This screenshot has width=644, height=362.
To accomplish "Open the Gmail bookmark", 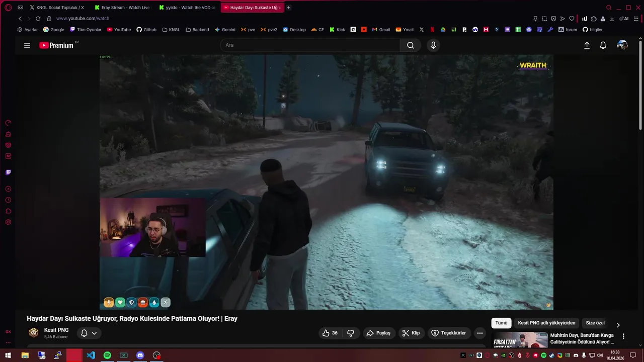I will (381, 30).
